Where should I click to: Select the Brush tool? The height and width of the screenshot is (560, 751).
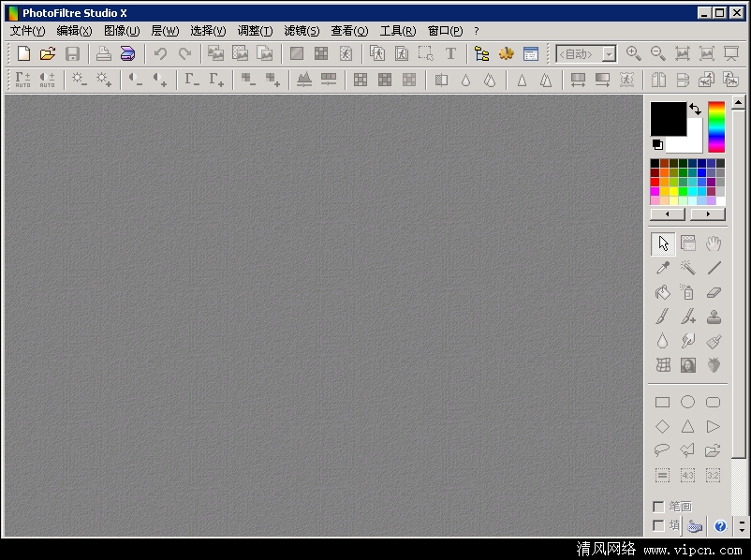(x=663, y=317)
